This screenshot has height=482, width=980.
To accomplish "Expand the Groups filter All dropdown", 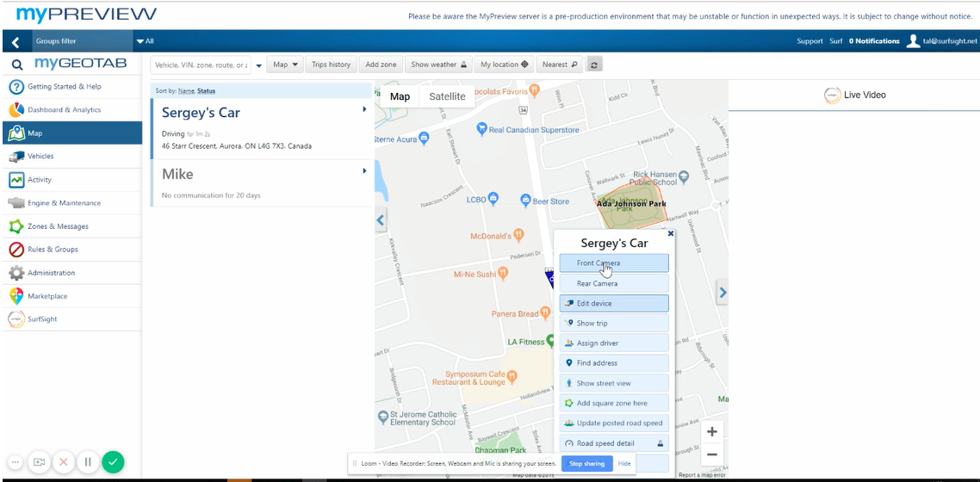I will 145,41.
